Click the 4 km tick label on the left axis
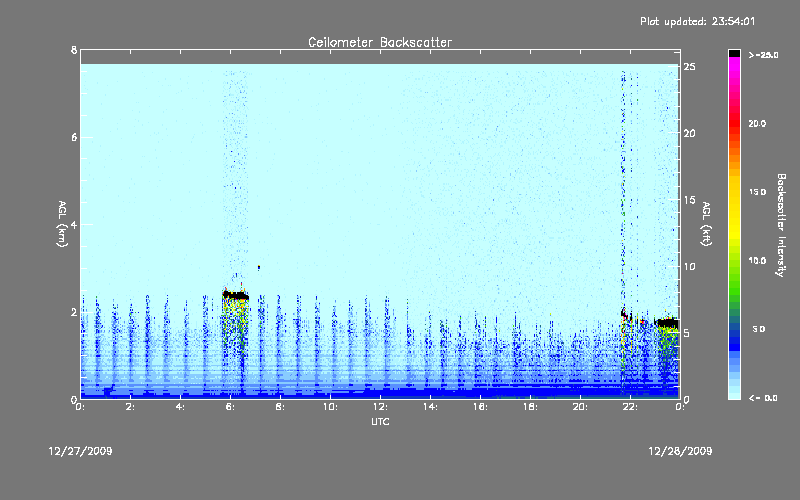This screenshot has height=500, width=800. [x=74, y=224]
